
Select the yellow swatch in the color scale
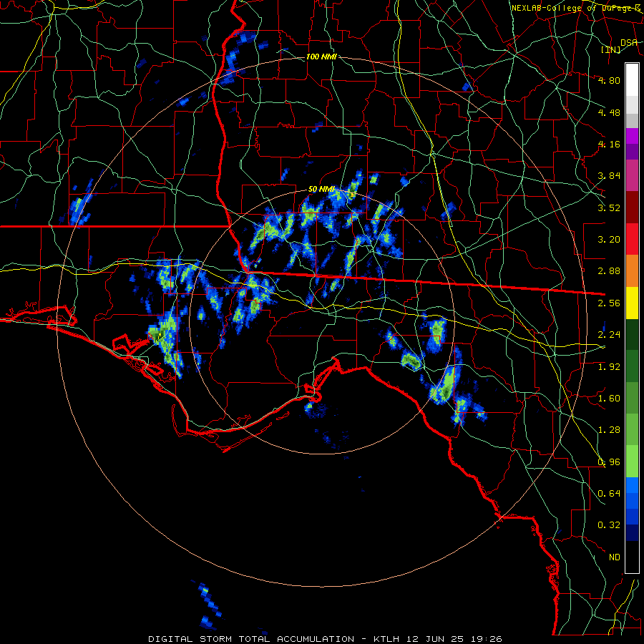pos(632,303)
